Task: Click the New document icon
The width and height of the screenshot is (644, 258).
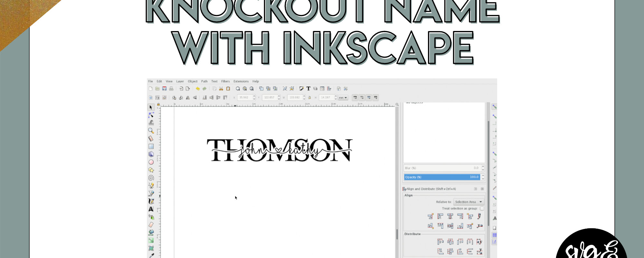Action: 151,89
